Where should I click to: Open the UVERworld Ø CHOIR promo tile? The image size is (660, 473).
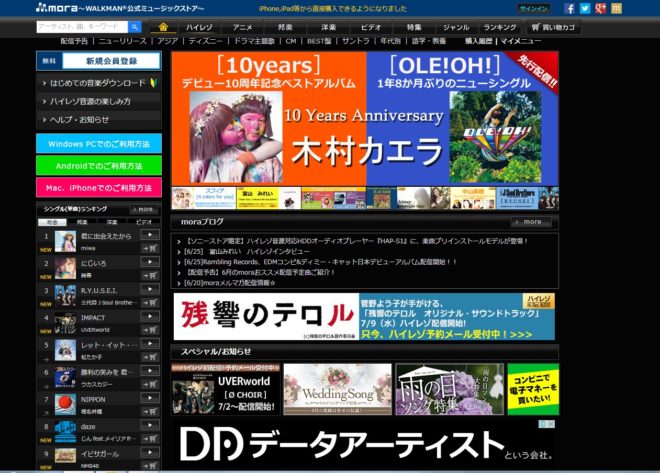[226, 390]
